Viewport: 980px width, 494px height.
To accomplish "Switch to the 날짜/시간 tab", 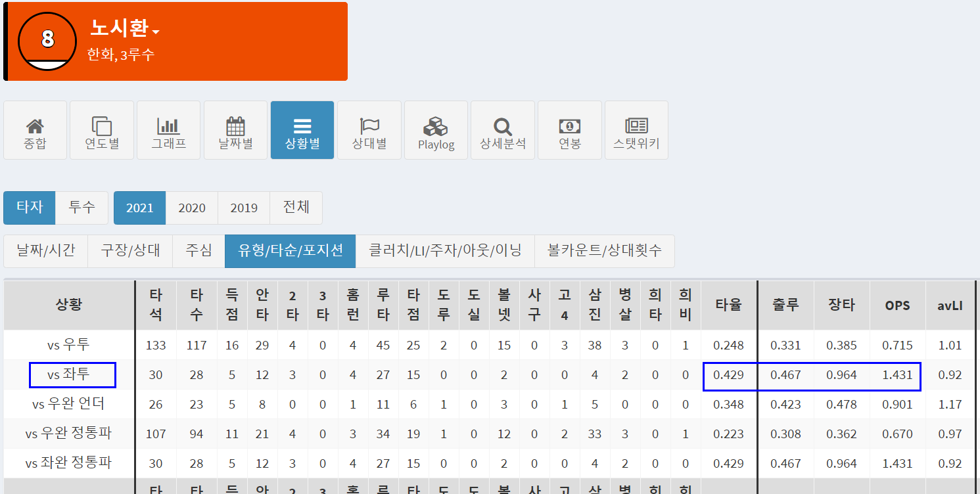I will click(46, 251).
